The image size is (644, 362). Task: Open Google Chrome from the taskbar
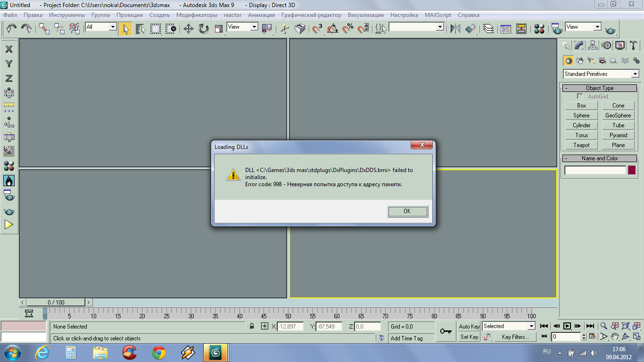159,353
